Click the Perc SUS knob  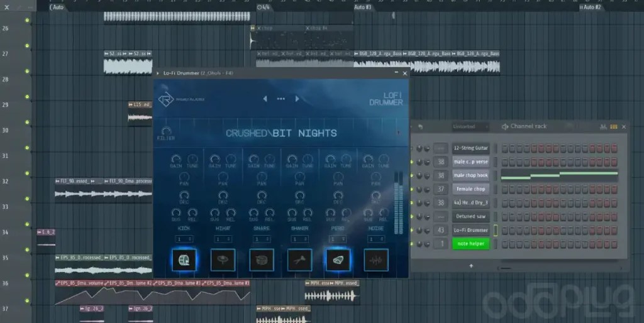[x=330, y=212]
